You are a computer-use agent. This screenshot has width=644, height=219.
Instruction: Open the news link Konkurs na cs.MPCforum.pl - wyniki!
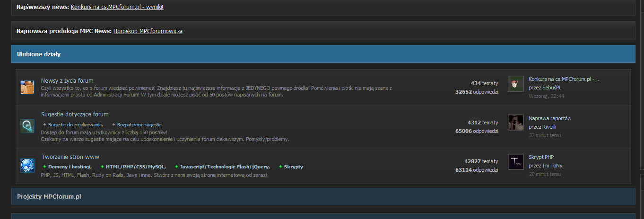[117, 7]
